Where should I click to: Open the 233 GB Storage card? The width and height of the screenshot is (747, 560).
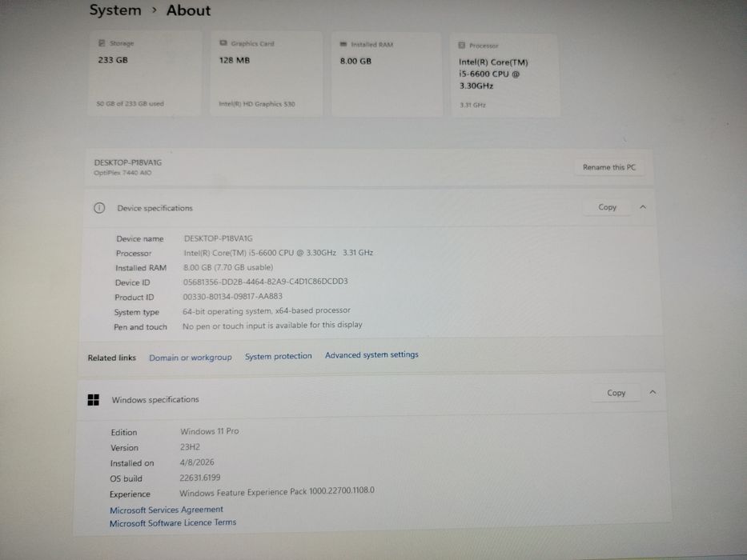coord(145,74)
